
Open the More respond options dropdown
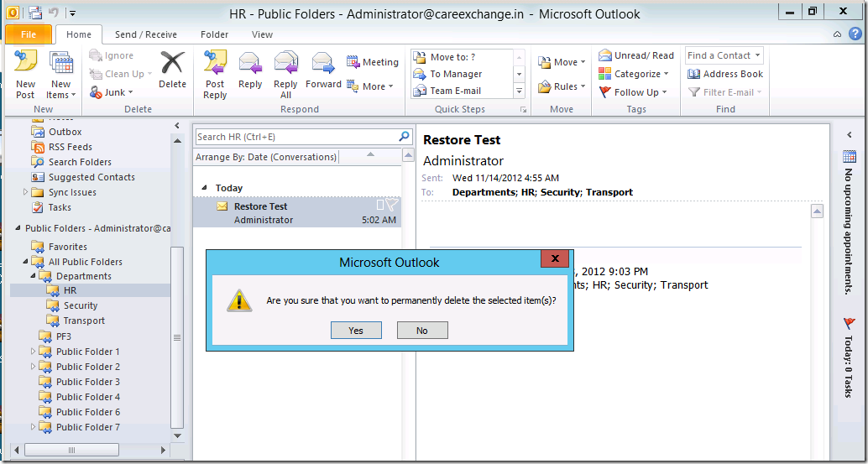370,86
